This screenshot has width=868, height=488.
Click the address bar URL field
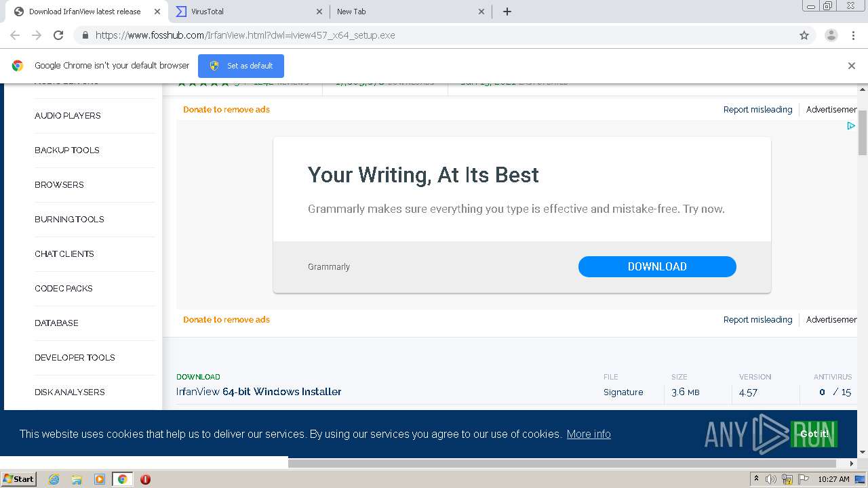point(434,35)
